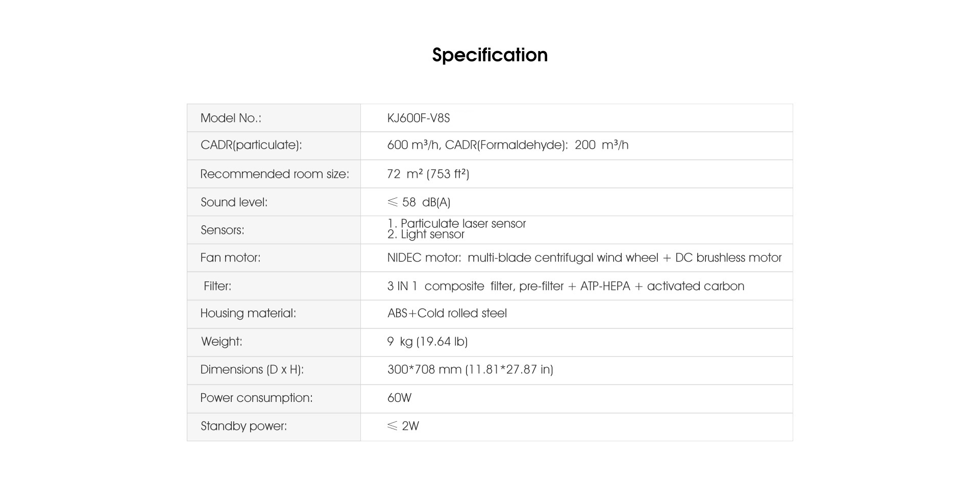
Task: Click the NIDEC motor description
Action: (x=584, y=257)
